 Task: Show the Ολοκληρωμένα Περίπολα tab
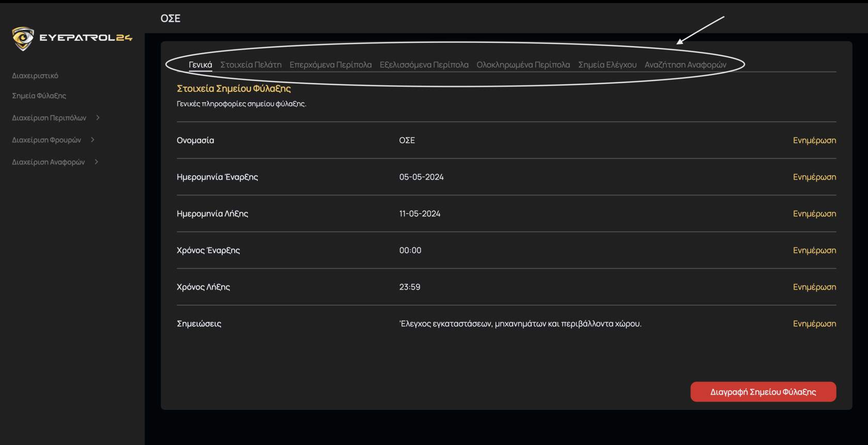[x=523, y=65]
